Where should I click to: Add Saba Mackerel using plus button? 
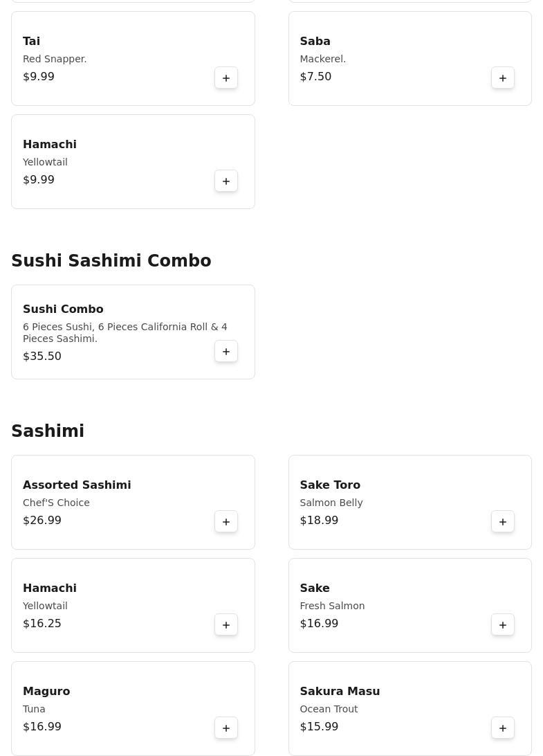503,78
